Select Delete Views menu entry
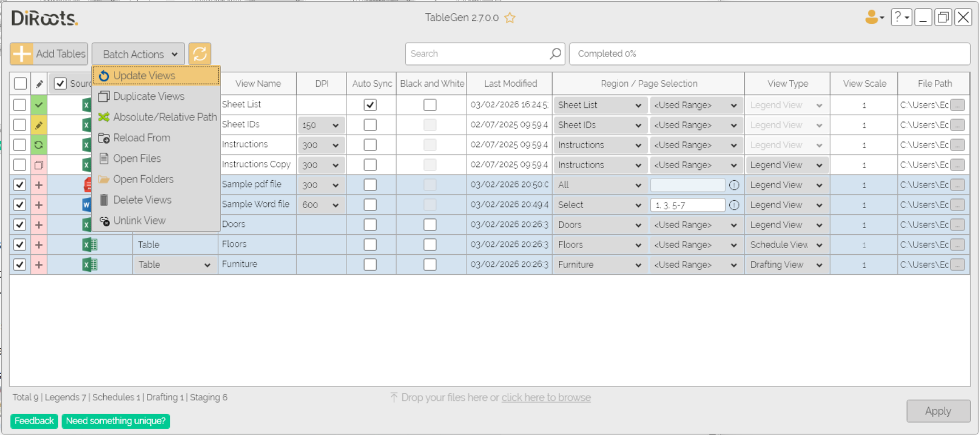This screenshot has width=980, height=435. (x=156, y=200)
